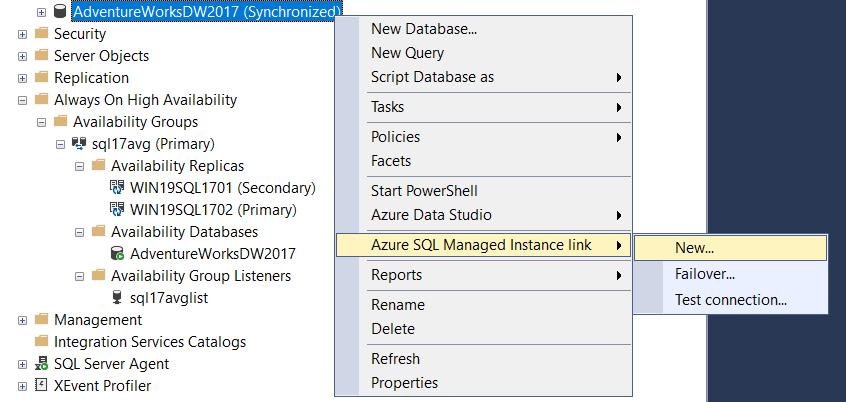This screenshot has height=402, width=846.
Task: Collapse the Availability Groups node
Action: [42, 122]
